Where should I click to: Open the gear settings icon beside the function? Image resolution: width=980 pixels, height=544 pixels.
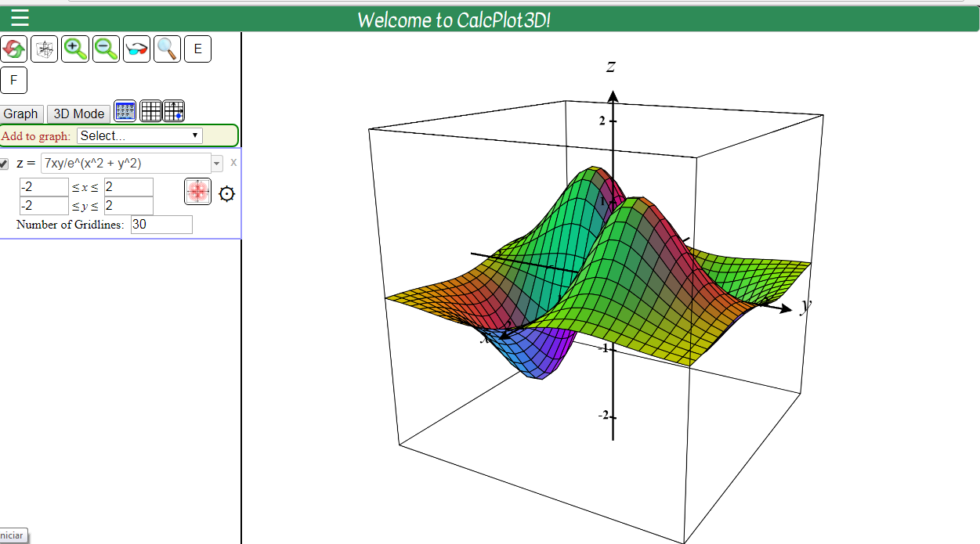point(226,193)
